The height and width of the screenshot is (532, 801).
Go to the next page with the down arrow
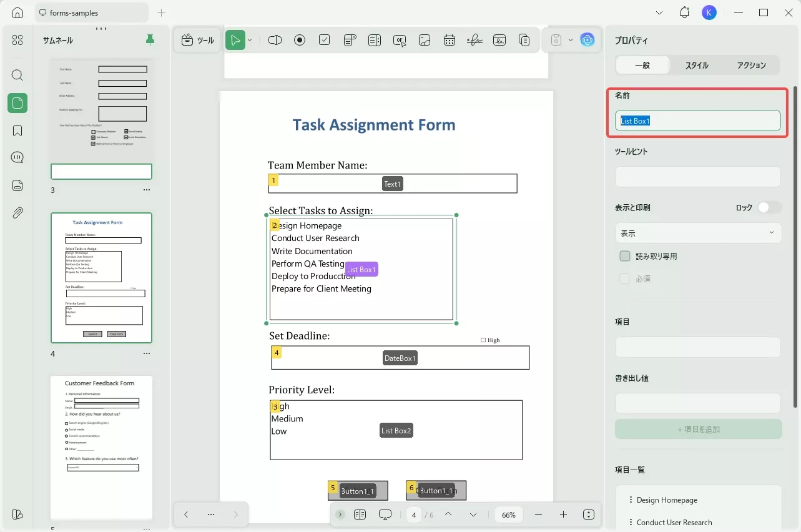coord(473,515)
